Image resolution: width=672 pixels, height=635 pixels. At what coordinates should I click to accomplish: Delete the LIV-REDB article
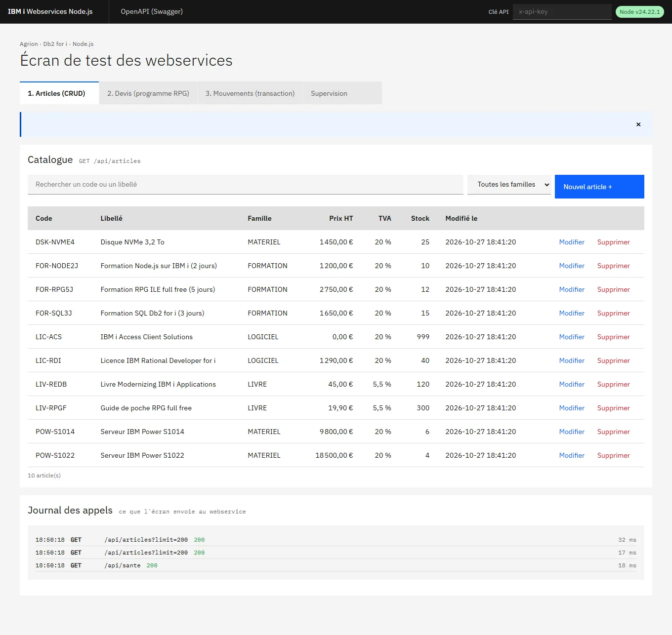pos(613,384)
